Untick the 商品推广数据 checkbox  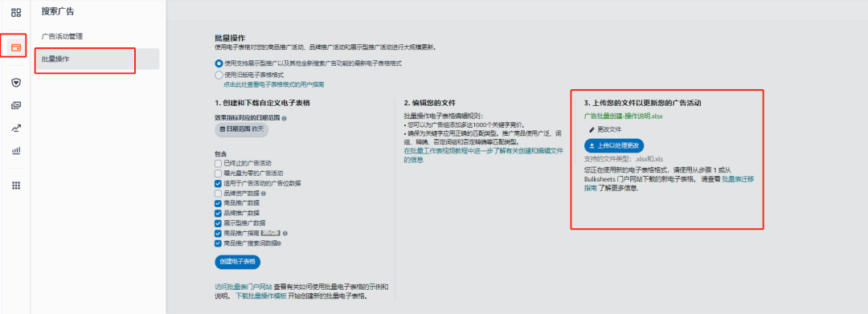[x=218, y=203]
